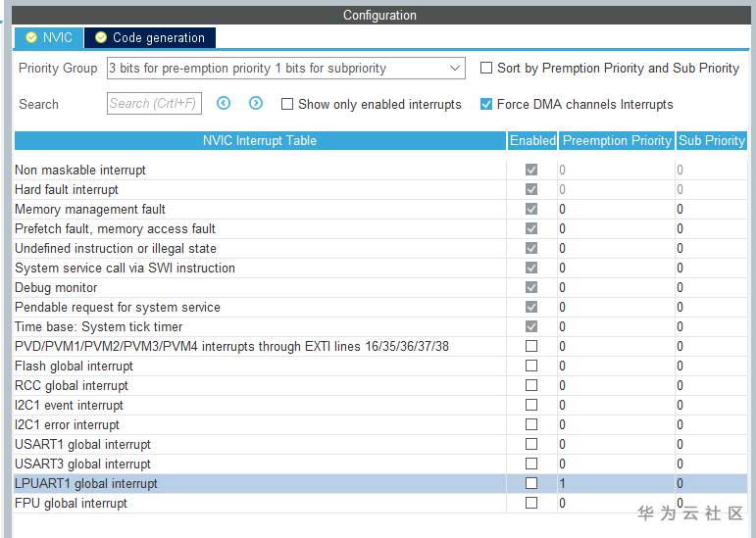Enable Sort by Premption Priority and Sub Priority
Viewport: 756px width, 538px height.
(486, 68)
